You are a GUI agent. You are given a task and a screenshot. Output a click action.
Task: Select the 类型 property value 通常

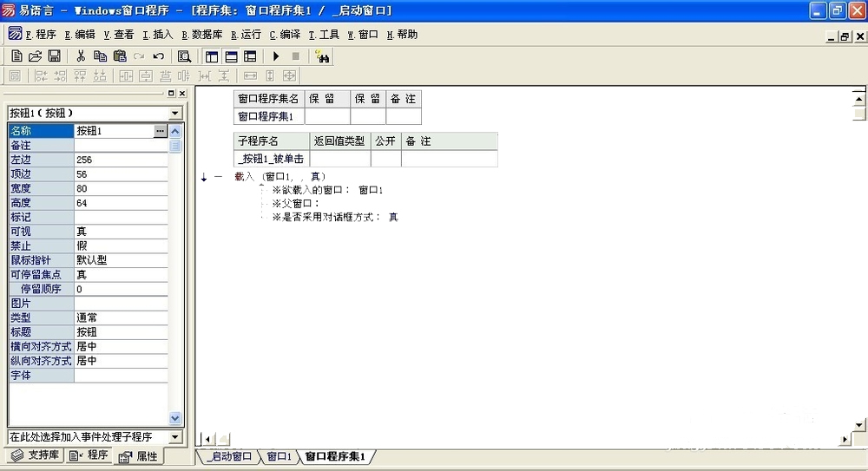(121, 317)
